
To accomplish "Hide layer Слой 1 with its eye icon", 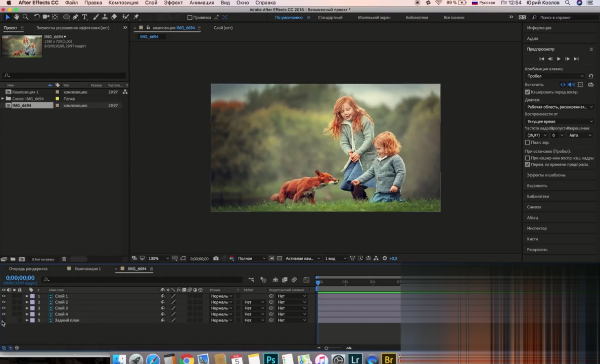I will point(4,296).
